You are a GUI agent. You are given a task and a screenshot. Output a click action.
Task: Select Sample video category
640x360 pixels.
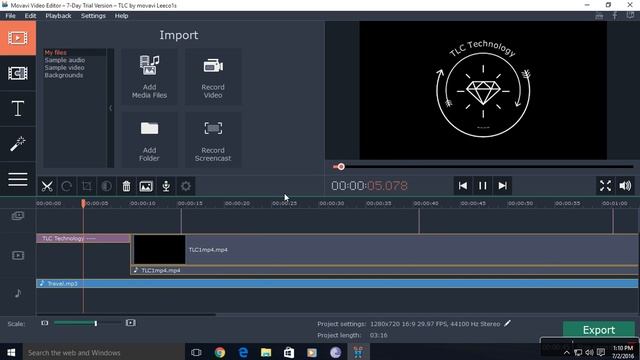tap(64, 68)
